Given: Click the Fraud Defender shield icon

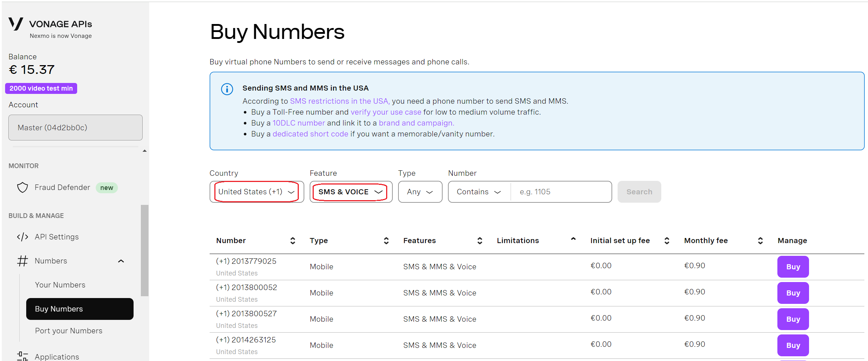Looking at the screenshot, I should [23, 187].
